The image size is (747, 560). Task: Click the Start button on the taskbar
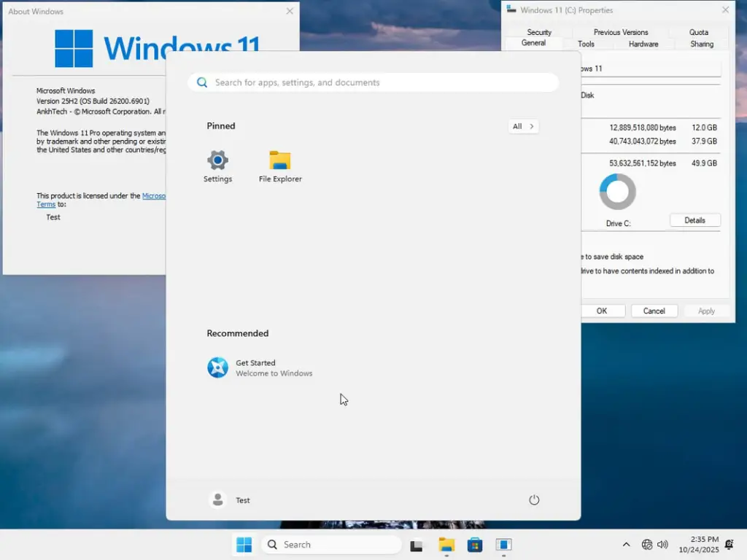click(x=244, y=544)
